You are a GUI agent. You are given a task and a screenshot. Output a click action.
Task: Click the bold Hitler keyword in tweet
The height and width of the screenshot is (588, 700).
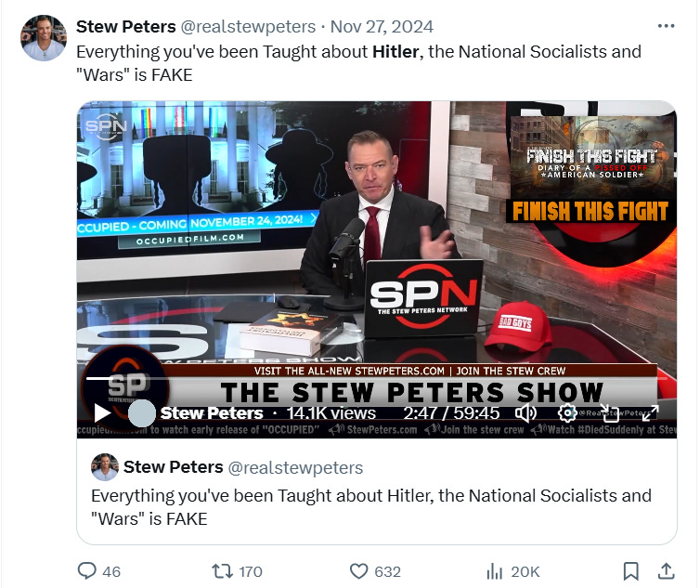coord(395,51)
